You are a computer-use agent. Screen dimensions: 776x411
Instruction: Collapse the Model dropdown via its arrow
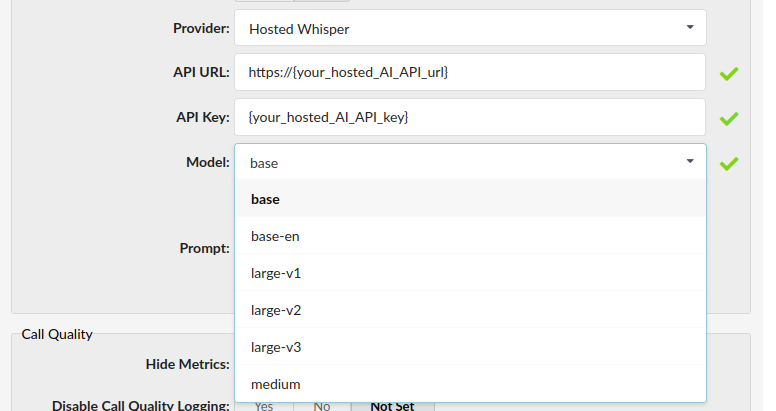pyautogui.click(x=689, y=162)
